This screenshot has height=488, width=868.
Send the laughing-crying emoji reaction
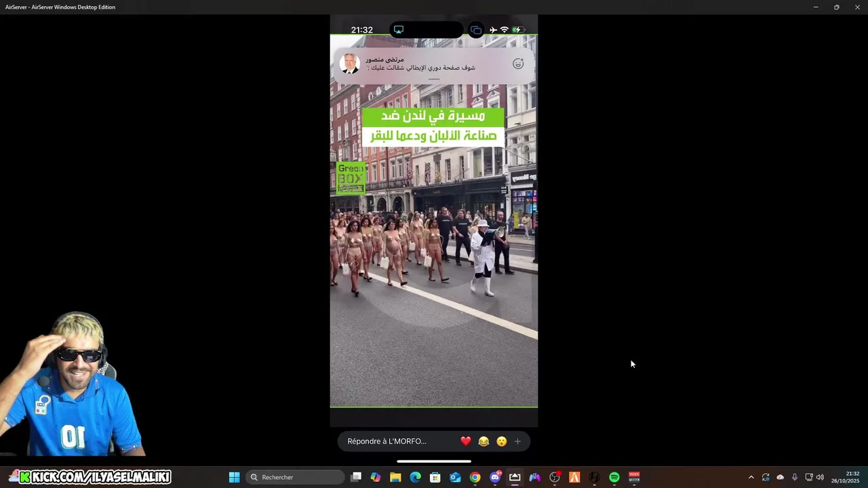pos(484,441)
